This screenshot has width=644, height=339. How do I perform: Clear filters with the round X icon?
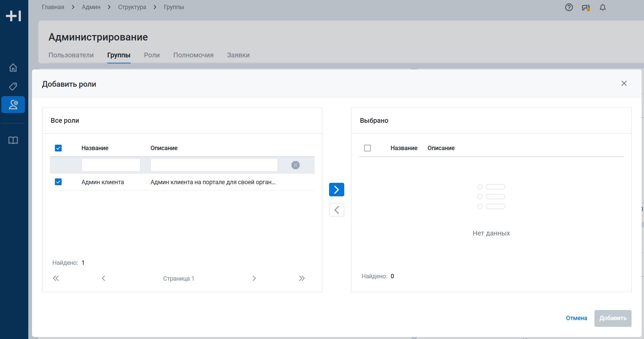(x=295, y=165)
